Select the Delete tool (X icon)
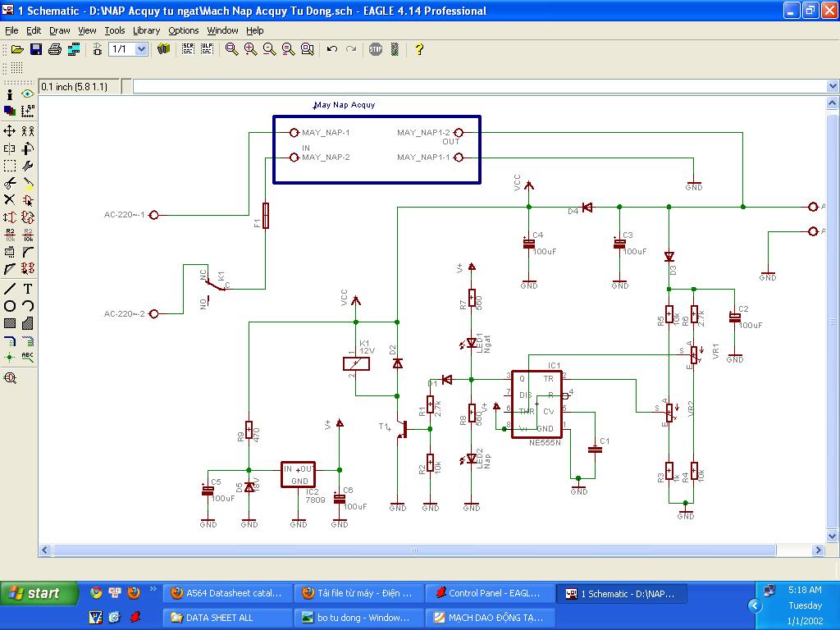 click(10, 199)
